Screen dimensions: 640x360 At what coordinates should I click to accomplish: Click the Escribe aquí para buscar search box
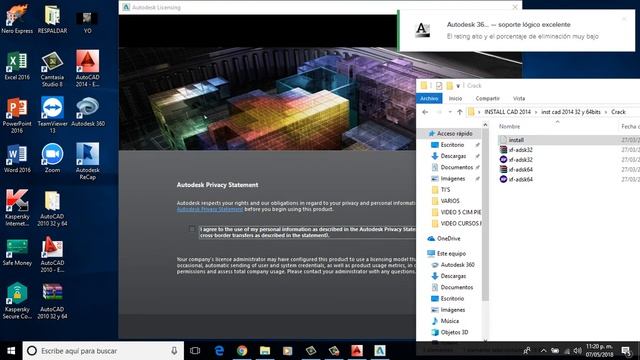tap(103, 351)
